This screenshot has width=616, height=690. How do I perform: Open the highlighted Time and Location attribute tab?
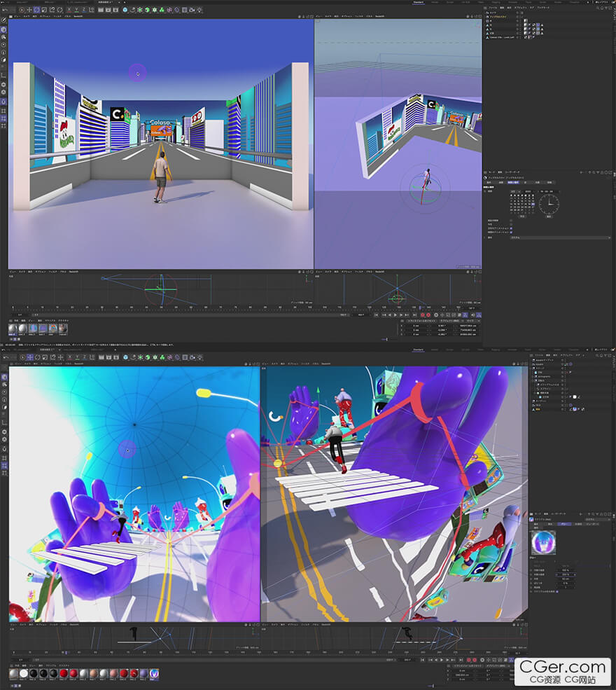tap(513, 182)
